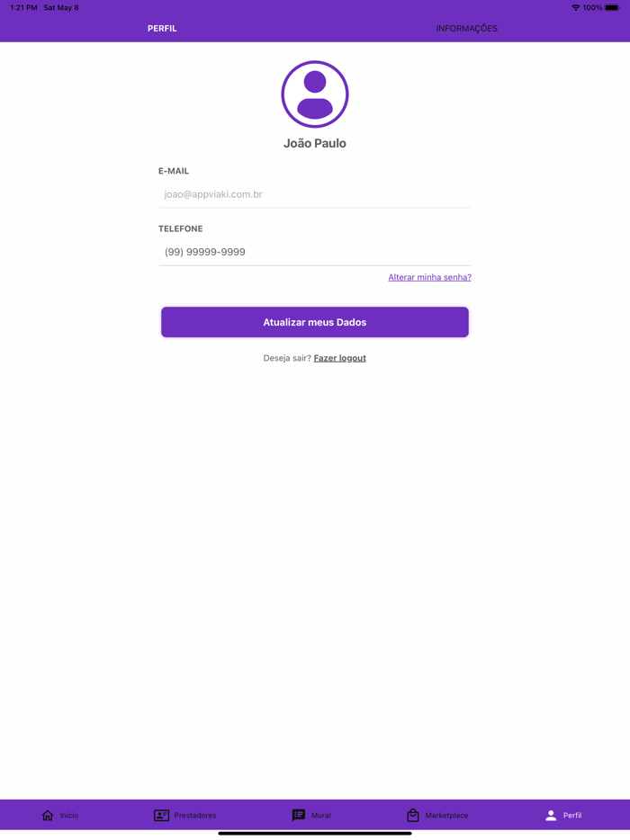Open the Perfil person icon
The width and height of the screenshot is (630, 840).
tap(552, 815)
